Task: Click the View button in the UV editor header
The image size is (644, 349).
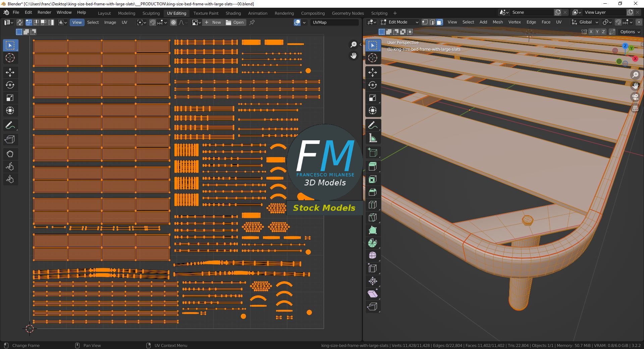Action: [77, 22]
